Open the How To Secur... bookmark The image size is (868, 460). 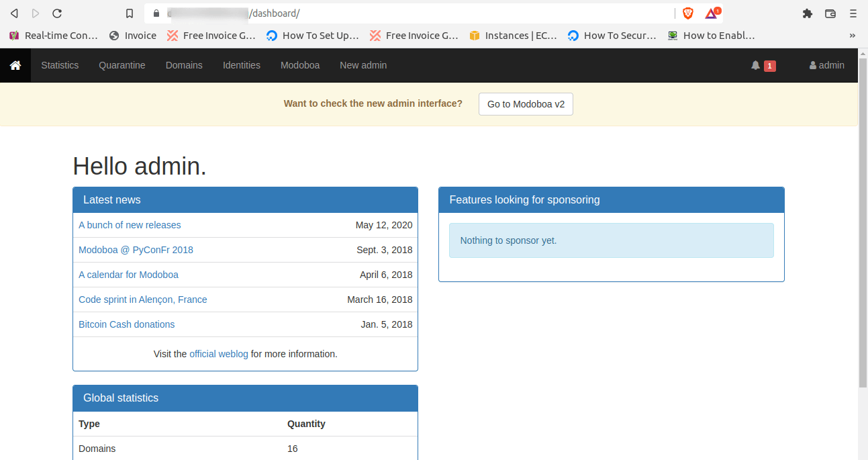pos(612,36)
